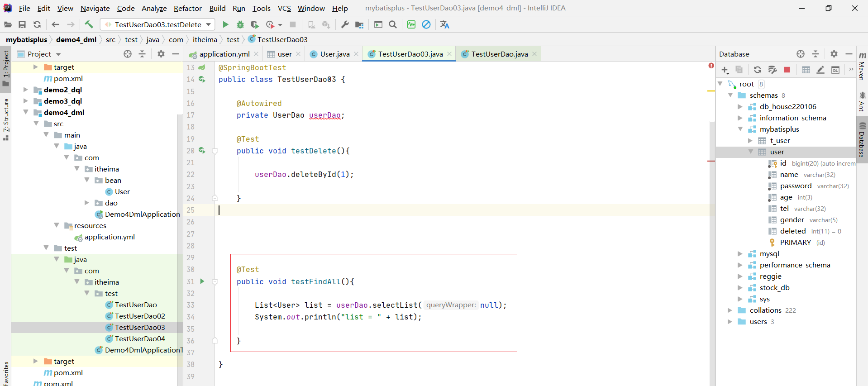Screen dimensions: 868x386
Task: Open Search Everywhere magnifier icon
Action: point(393,24)
